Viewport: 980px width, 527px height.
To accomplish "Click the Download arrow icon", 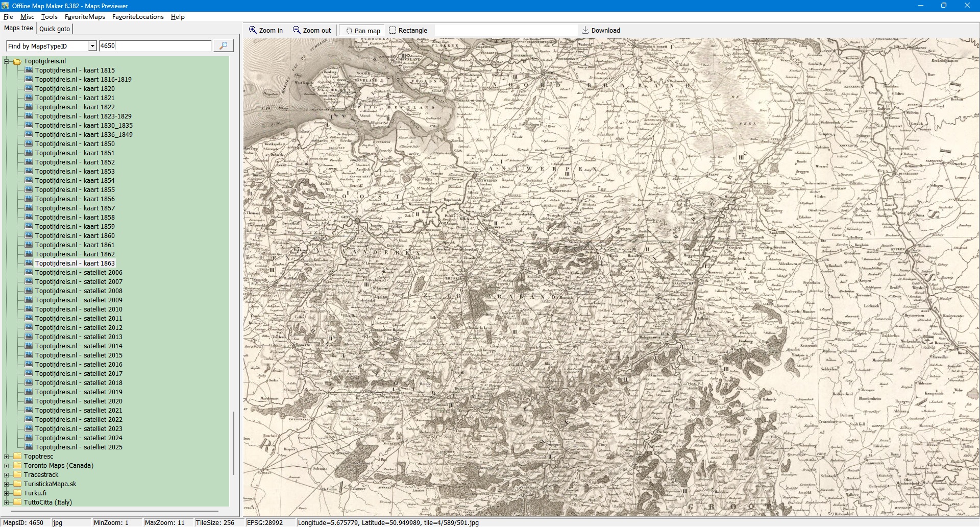I will 585,30.
